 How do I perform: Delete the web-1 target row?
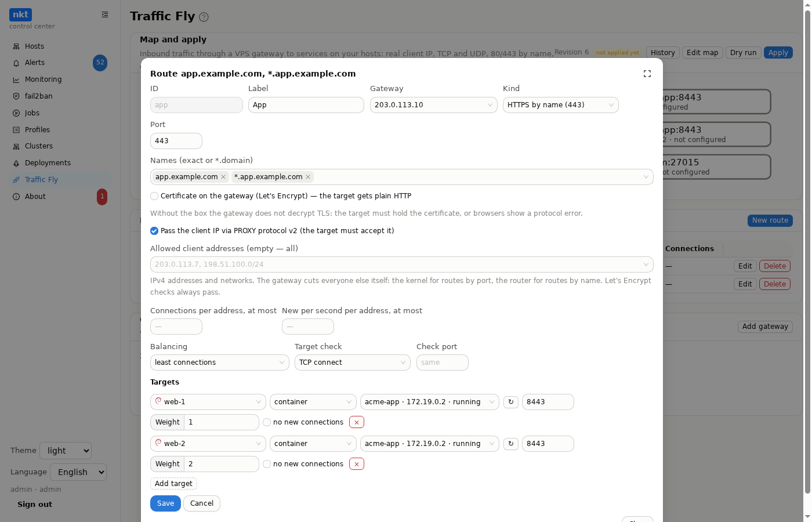[x=357, y=422]
